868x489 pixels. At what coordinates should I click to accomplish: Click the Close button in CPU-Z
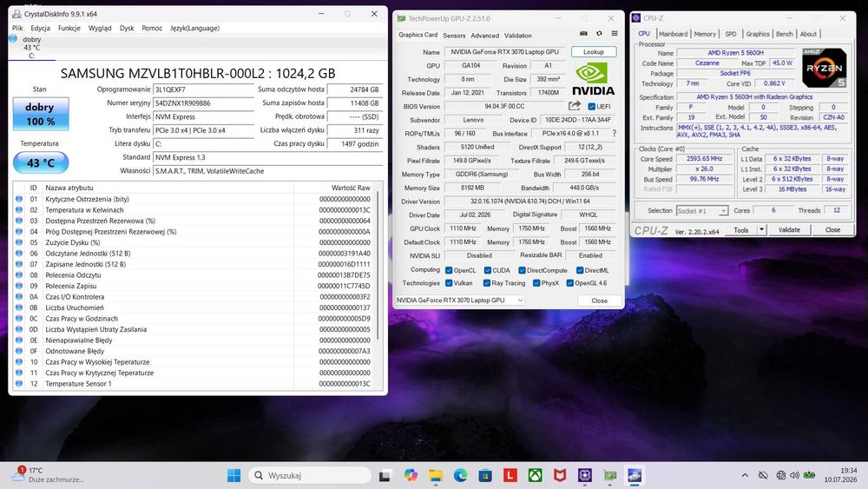[832, 229]
